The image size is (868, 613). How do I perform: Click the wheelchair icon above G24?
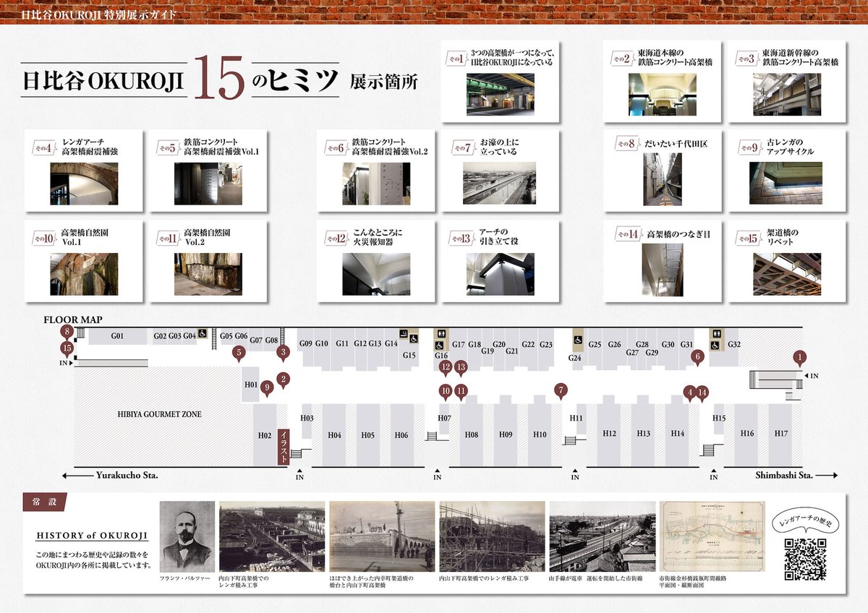[x=578, y=340]
